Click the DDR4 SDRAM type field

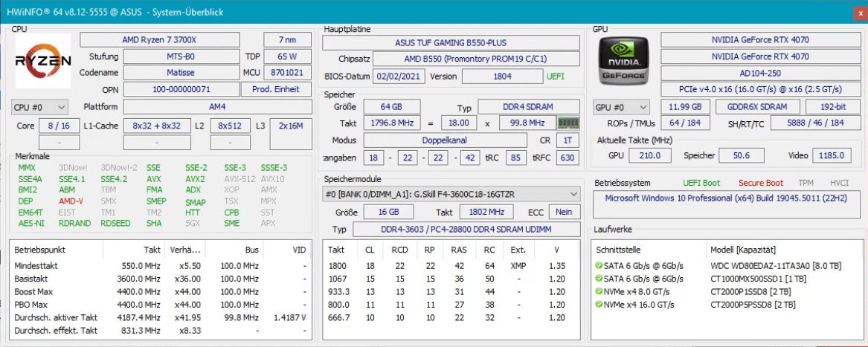(x=529, y=107)
